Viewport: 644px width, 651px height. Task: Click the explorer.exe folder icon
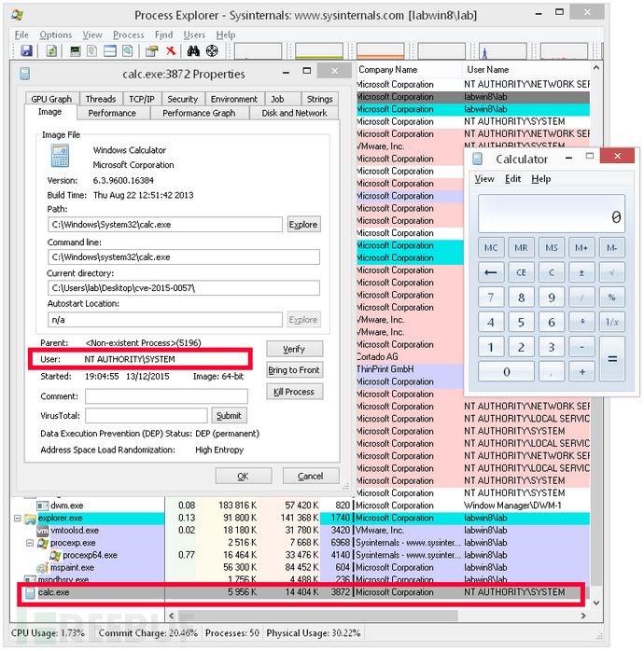[x=30, y=519]
